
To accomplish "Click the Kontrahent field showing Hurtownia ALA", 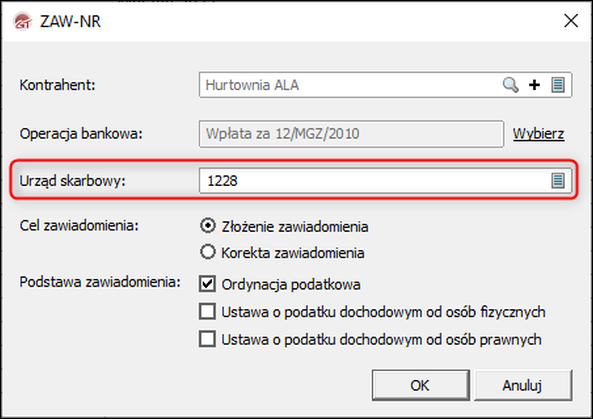I will [x=385, y=85].
